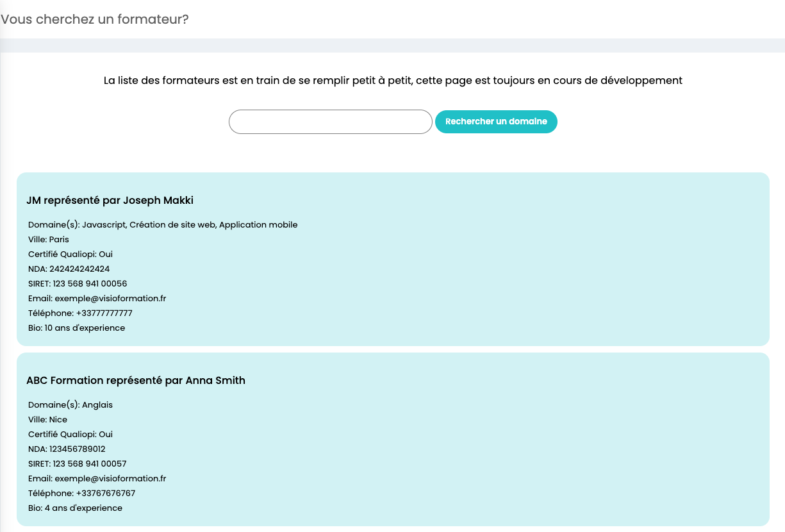
Task: Select the JM représenté par Joseph Makki heading
Action: tap(110, 201)
